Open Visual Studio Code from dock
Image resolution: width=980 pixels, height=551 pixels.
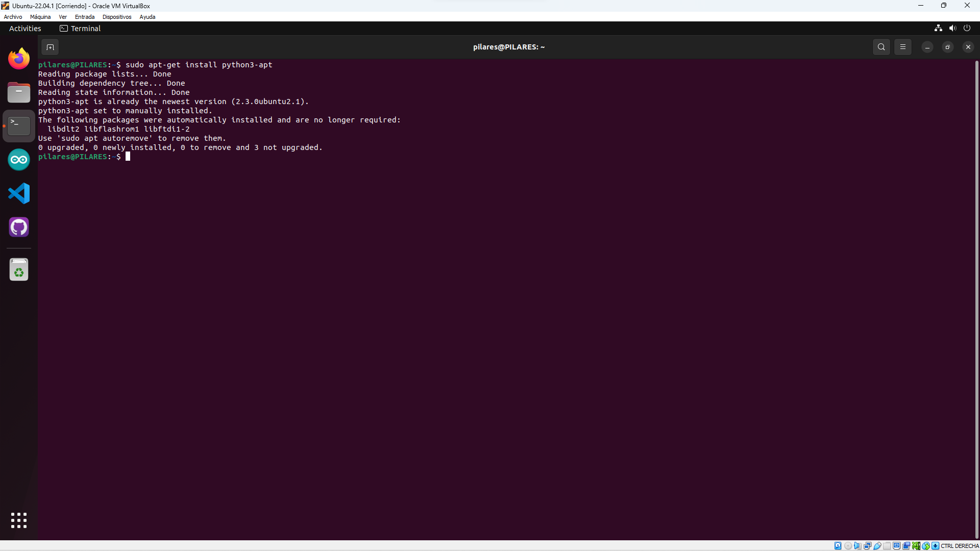(19, 193)
